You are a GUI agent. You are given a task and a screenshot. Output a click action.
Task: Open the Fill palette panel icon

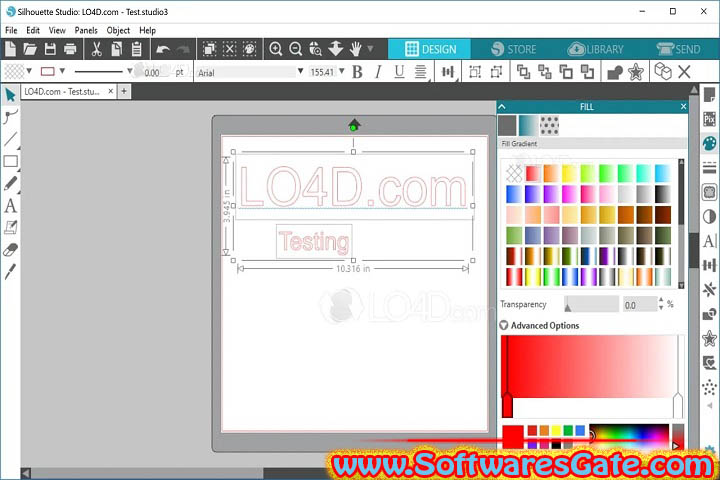pyautogui.click(x=709, y=143)
